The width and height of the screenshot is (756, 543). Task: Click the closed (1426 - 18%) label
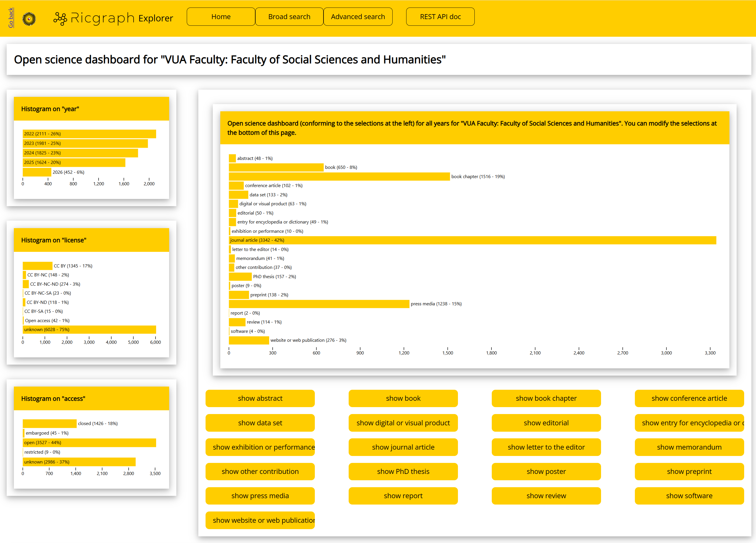pyautogui.click(x=98, y=423)
